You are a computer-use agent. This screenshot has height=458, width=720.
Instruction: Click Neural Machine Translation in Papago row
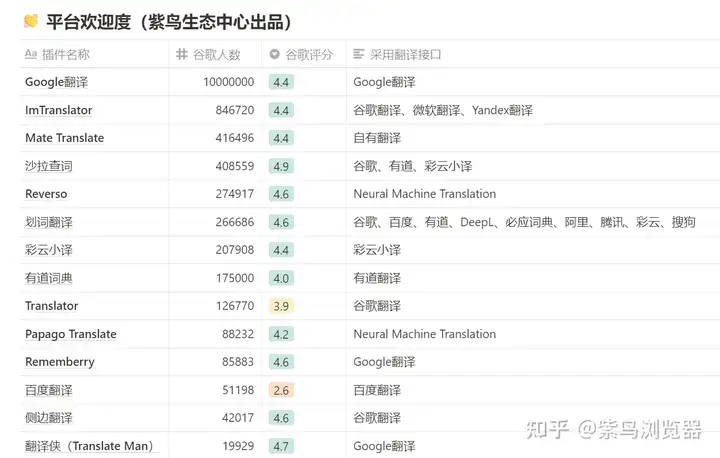click(425, 334)
